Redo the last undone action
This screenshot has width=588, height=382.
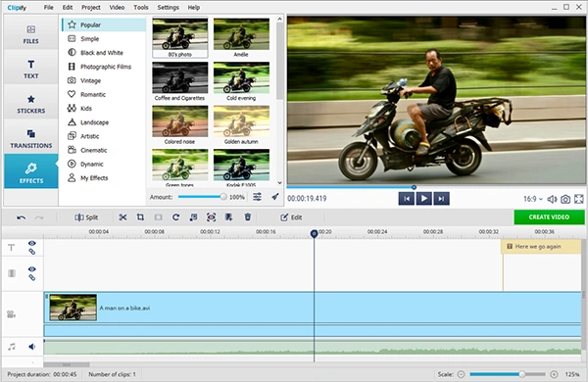click(x=39, y=217)
